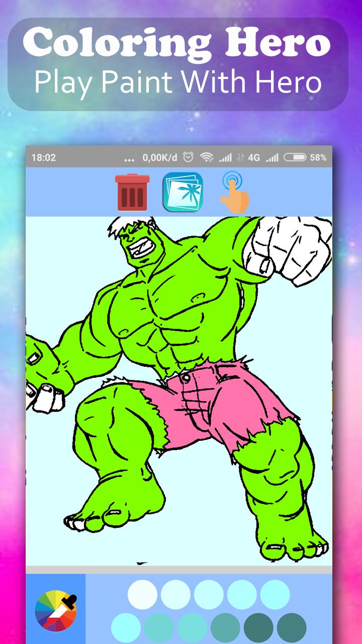Viewport: 362px width, 644px height.
Task: Open the color wheel dropper picker
Action: [56, 610]
